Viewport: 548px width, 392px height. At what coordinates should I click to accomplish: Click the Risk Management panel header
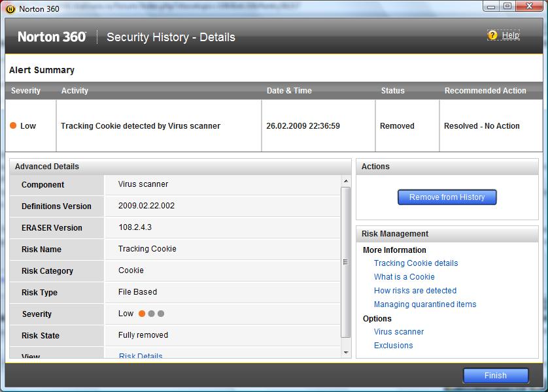447,234
